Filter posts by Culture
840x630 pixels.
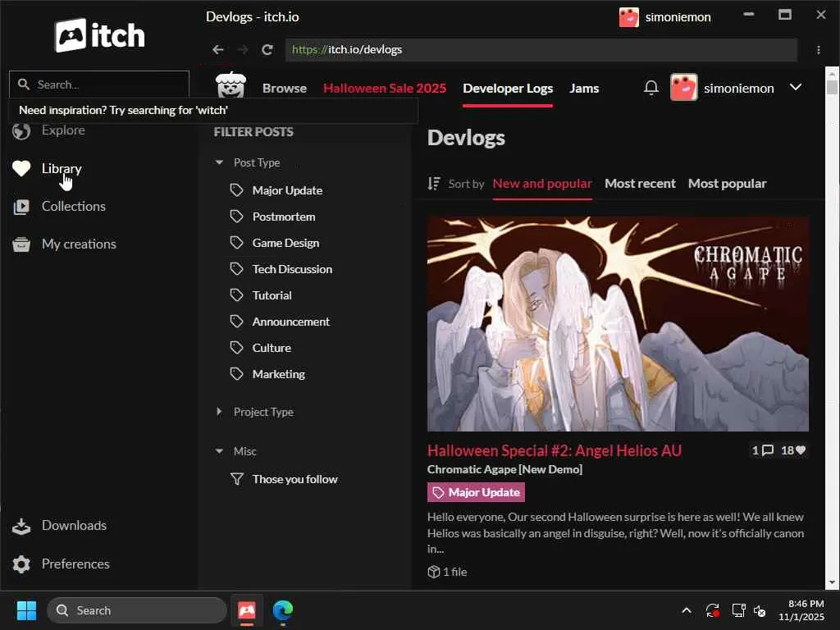click(272, 348)
